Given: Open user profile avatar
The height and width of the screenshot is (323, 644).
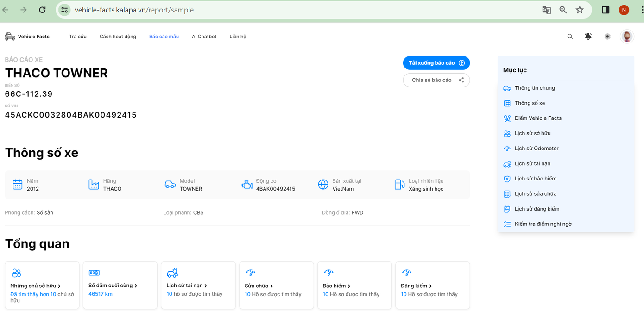Looking at the screenshot, I should (627, 37).
